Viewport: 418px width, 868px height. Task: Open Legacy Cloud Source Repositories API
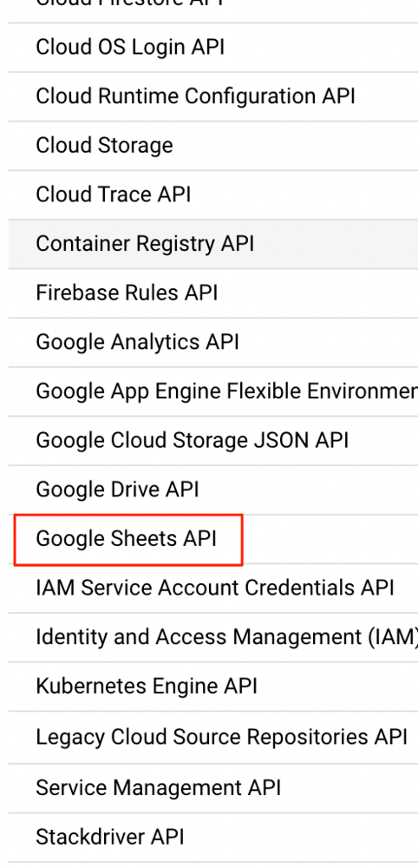pos(221,737)
